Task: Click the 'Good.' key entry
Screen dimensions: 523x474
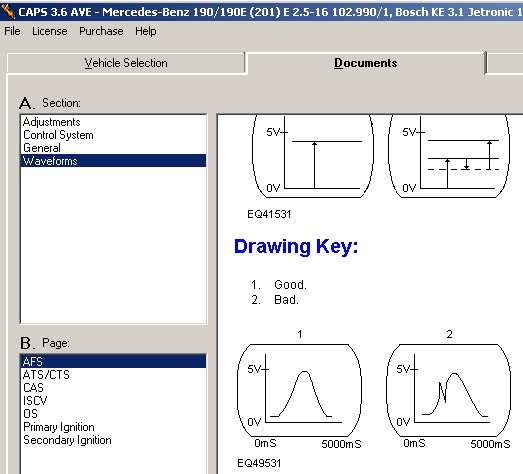Action: tap(290, 285)
